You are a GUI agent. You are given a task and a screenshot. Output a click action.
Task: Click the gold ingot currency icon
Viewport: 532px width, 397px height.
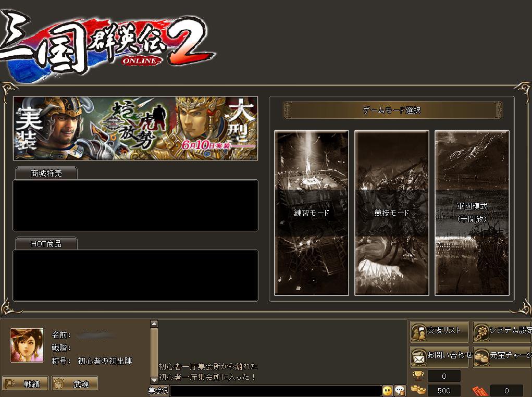point(418,390)
